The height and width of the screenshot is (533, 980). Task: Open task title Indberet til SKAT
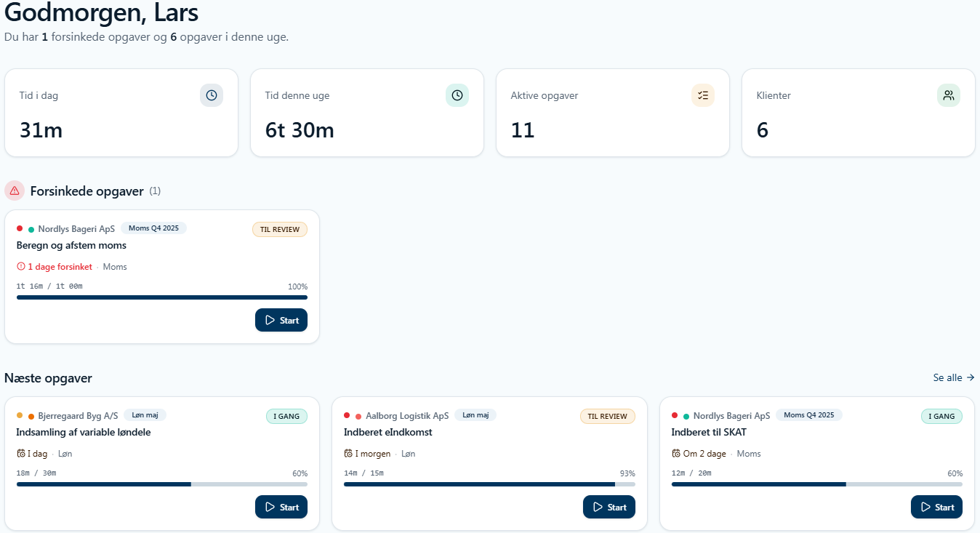(709, 433)
